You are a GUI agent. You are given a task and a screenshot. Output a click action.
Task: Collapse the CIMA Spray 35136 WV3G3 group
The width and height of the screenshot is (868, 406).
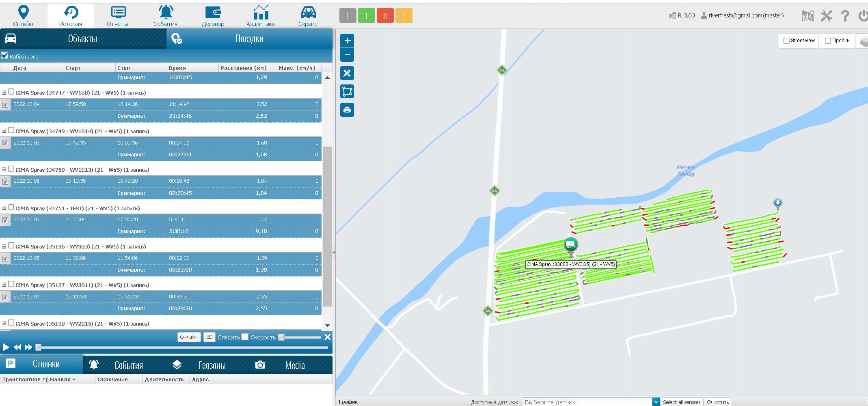4,246
